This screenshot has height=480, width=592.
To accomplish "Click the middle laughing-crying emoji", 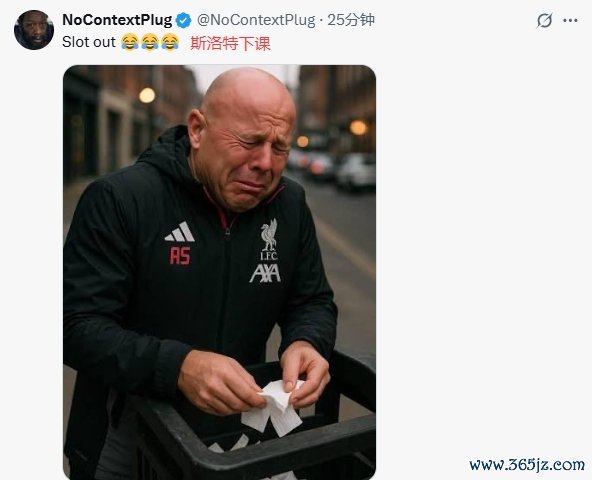I will pyautogui.click(x=150, y=42).
